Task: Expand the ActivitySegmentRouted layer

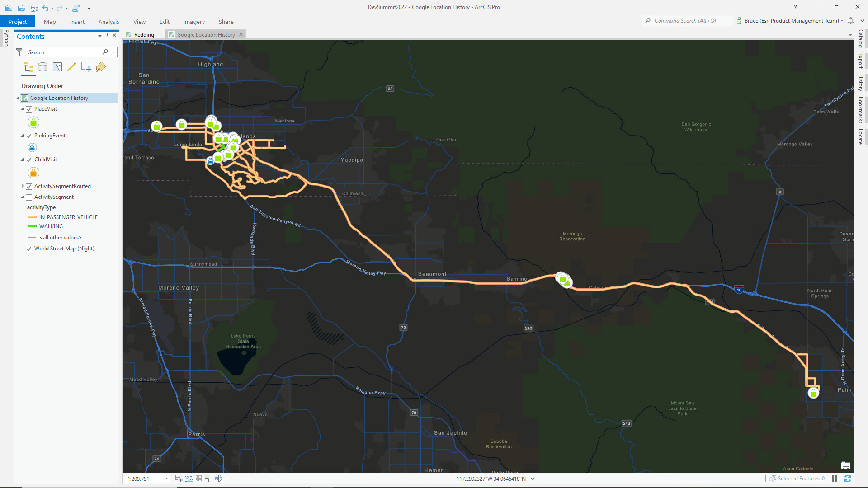Action: 23,186
